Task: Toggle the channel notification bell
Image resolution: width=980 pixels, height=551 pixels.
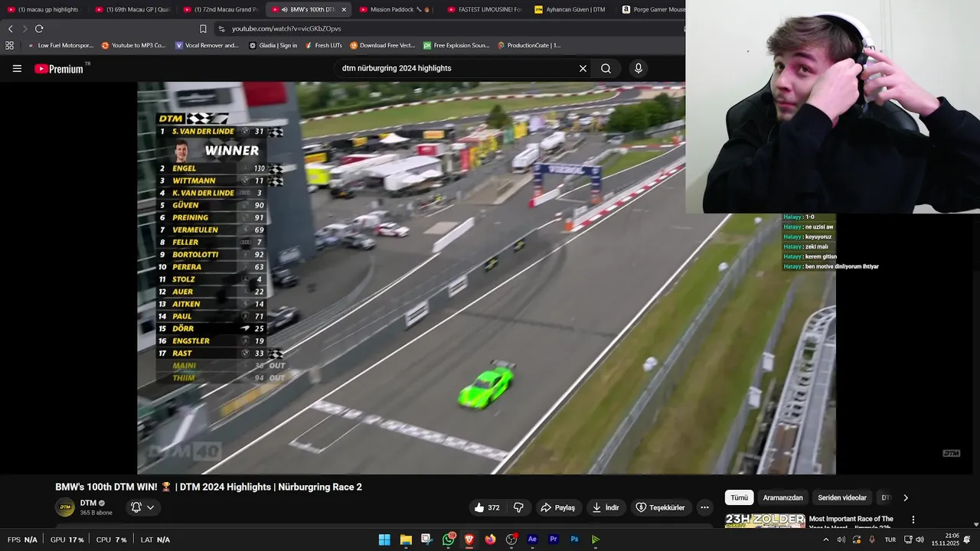Action: (x=136, y=507)
